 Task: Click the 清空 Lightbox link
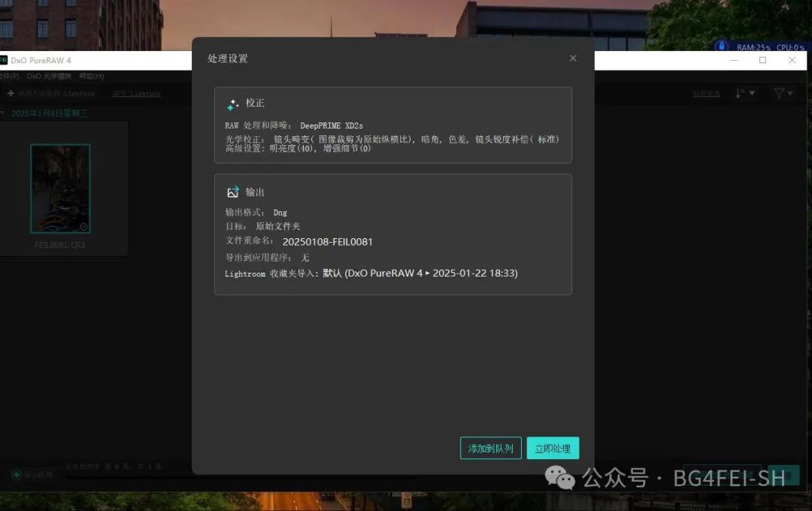(x=136, y=94)
